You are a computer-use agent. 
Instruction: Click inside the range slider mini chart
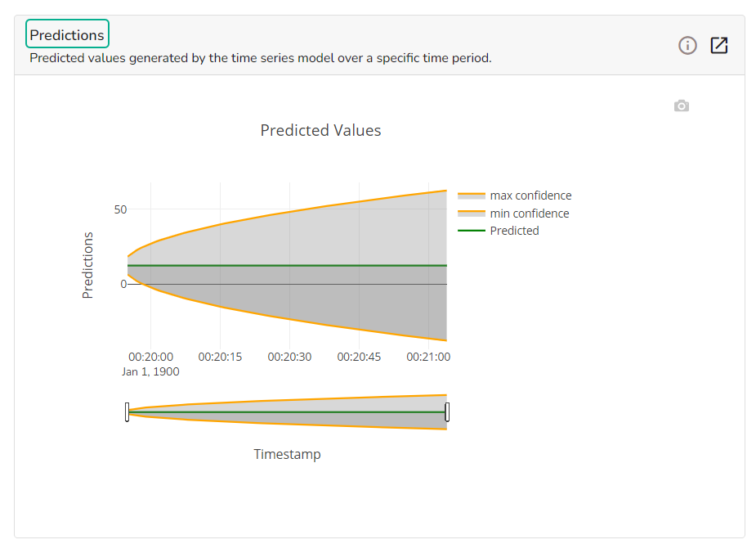point(286,411)
